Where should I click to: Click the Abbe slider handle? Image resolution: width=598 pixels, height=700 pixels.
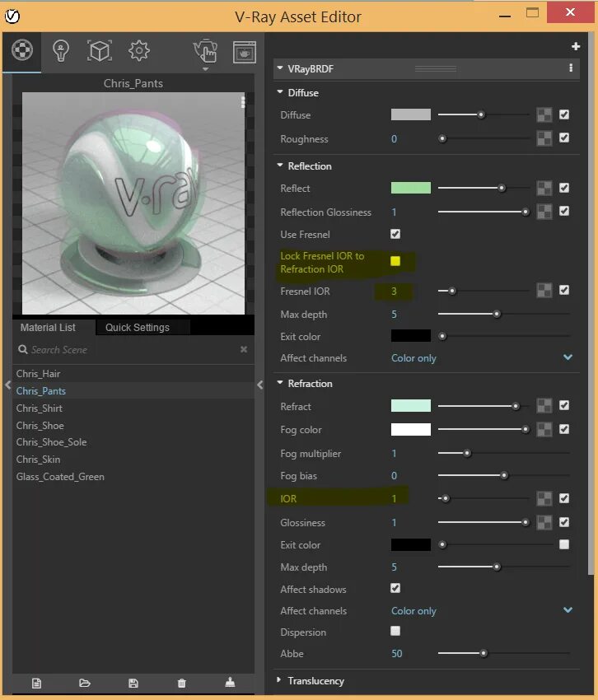484,653
